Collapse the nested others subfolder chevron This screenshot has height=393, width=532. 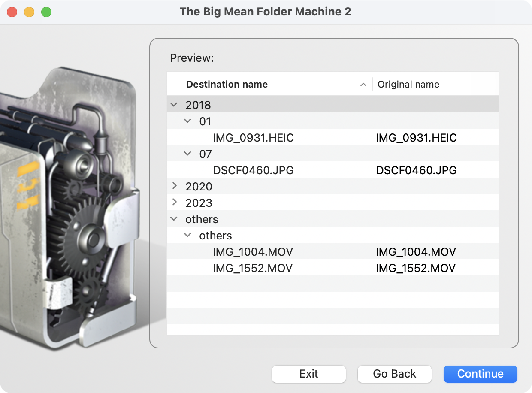[x=187, y=235]
